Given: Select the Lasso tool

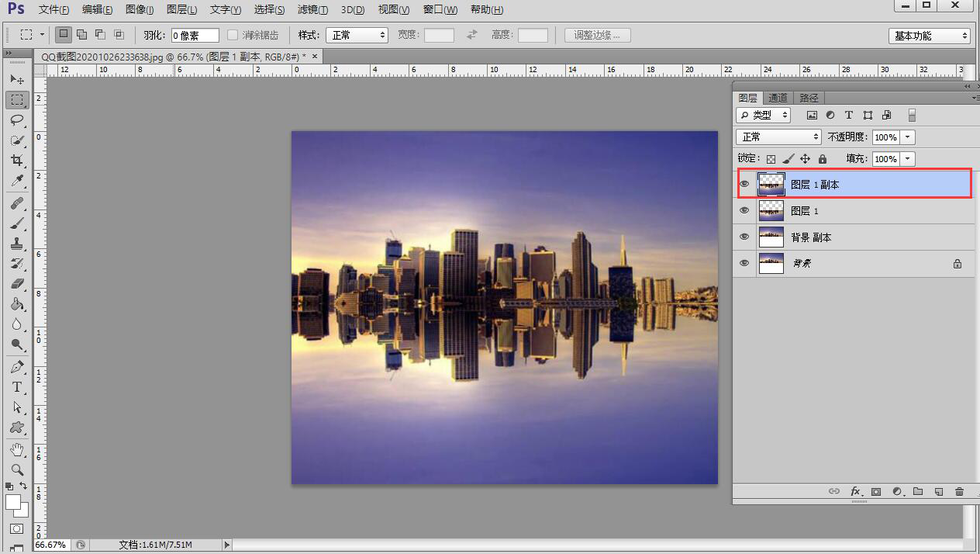Looking at the screenshot, I should pyautogui.click(x=17, y=120).
